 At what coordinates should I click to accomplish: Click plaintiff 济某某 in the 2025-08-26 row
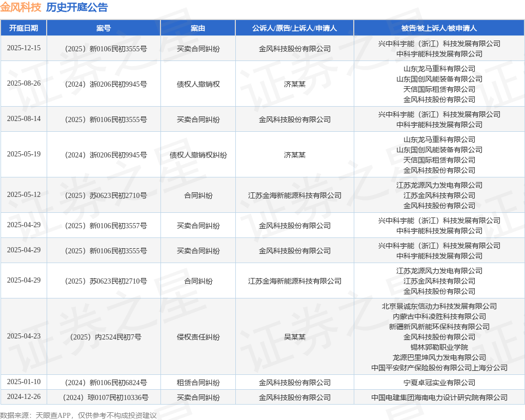pos(295,84)
